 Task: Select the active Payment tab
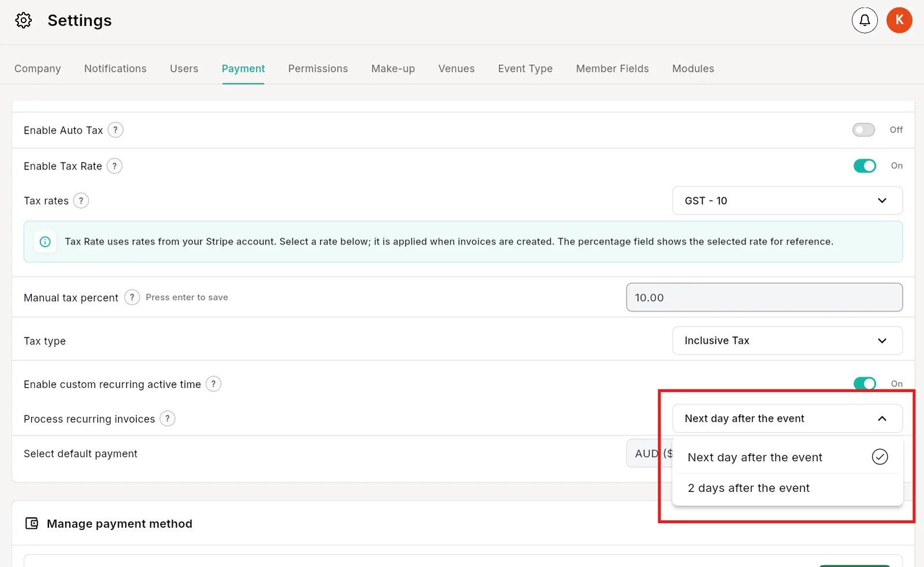click(x=243, y=68)
